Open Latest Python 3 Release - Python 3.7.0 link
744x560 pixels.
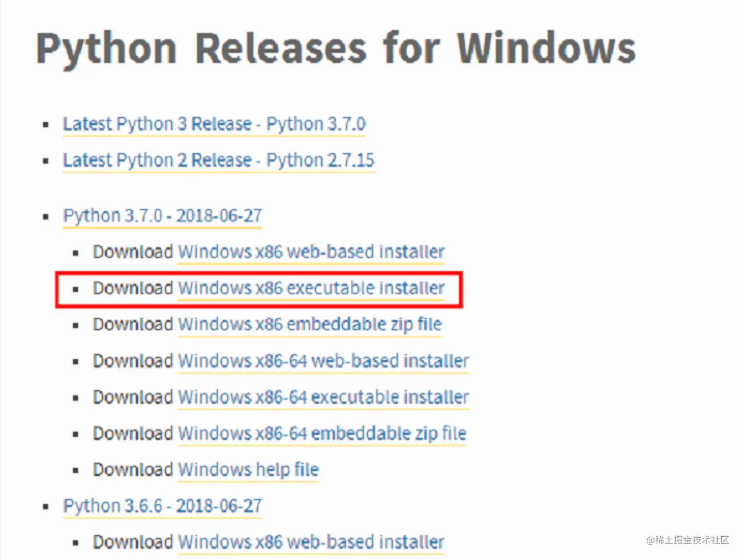click(x=214, y=124)
